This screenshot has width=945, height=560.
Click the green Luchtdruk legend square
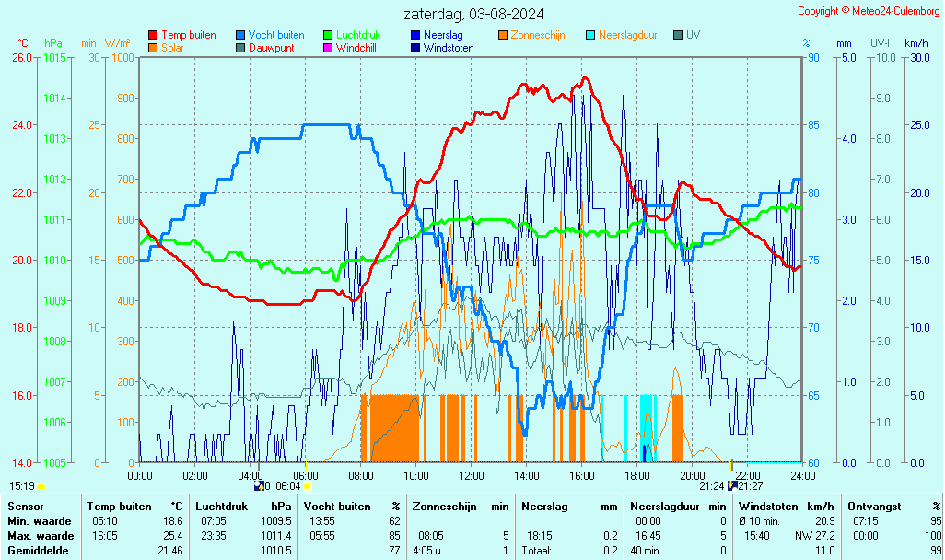[328, 35]
